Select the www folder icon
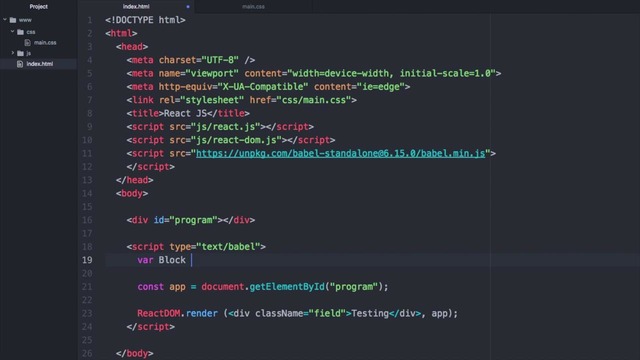This screenshot has width=640, height=360. (x=13, y=20)
